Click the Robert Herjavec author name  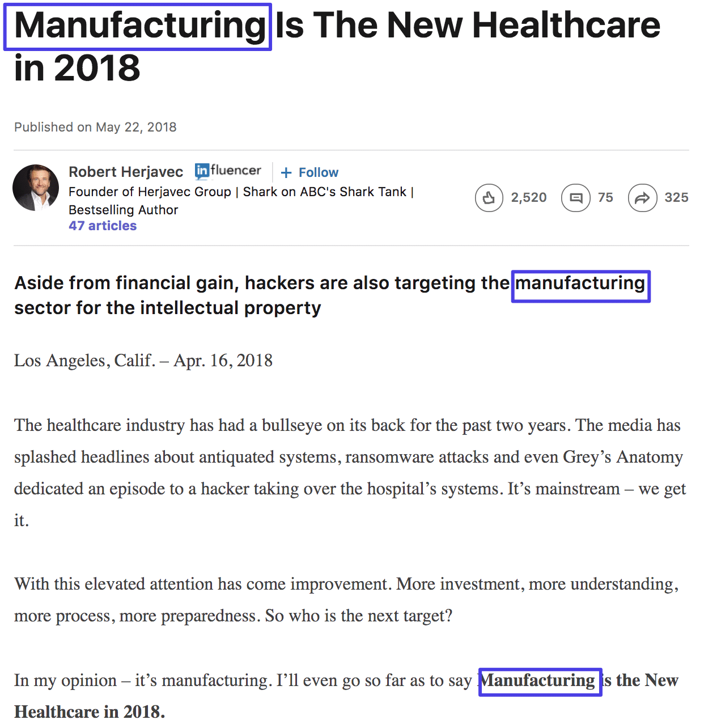coord(126,172)
